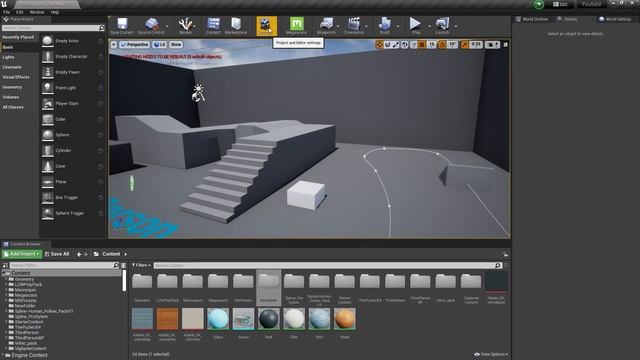This screenshot has width=640, height=360.
Task: Select the Visual Effects category
Action: coord(16,77)
